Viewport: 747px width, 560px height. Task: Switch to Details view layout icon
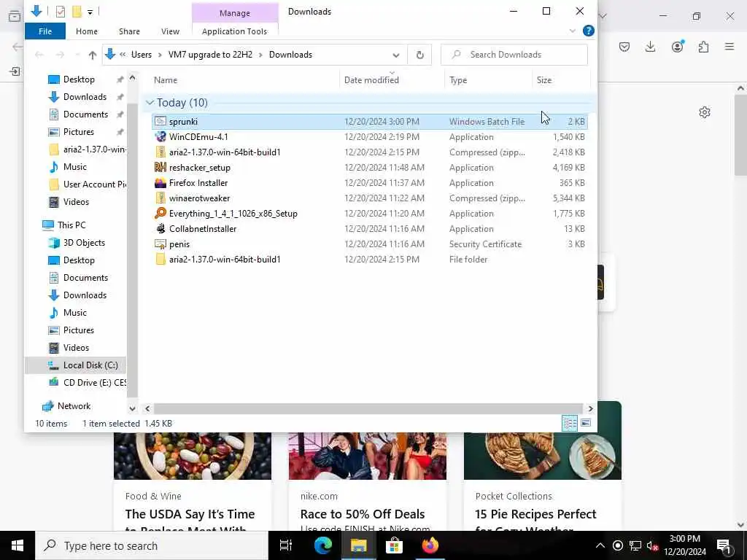tap(570, 423)
